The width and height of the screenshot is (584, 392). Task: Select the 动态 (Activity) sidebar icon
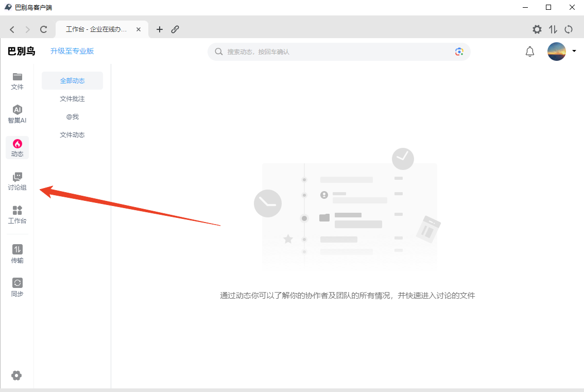pos(17,148)
